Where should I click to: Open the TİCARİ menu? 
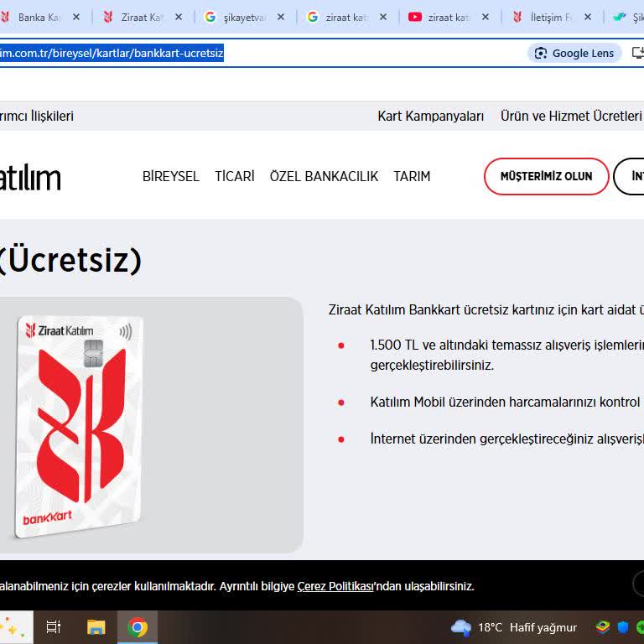pos(235,176)
